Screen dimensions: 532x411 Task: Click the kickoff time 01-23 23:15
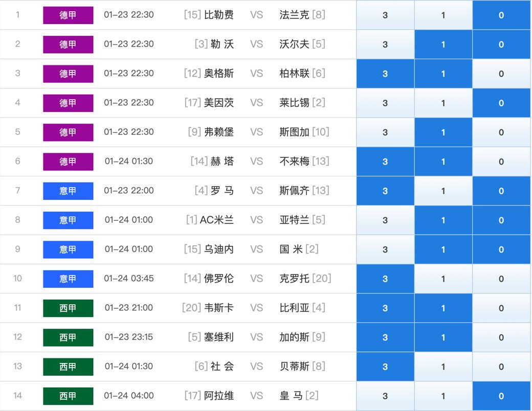click(129, 337)
